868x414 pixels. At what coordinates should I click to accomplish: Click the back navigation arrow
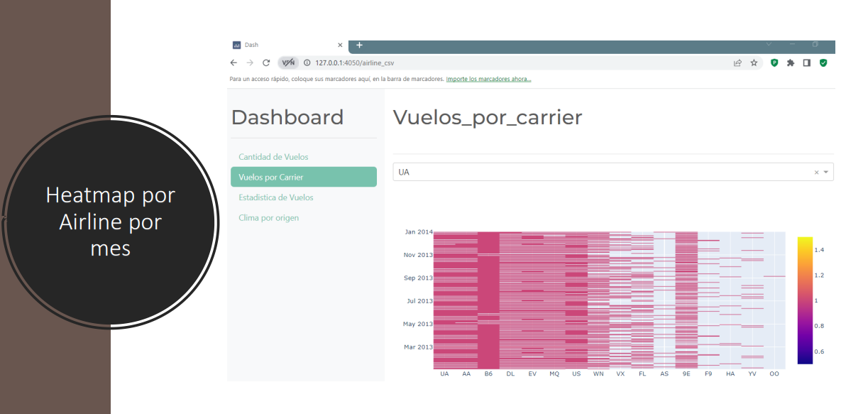[234, 62]
